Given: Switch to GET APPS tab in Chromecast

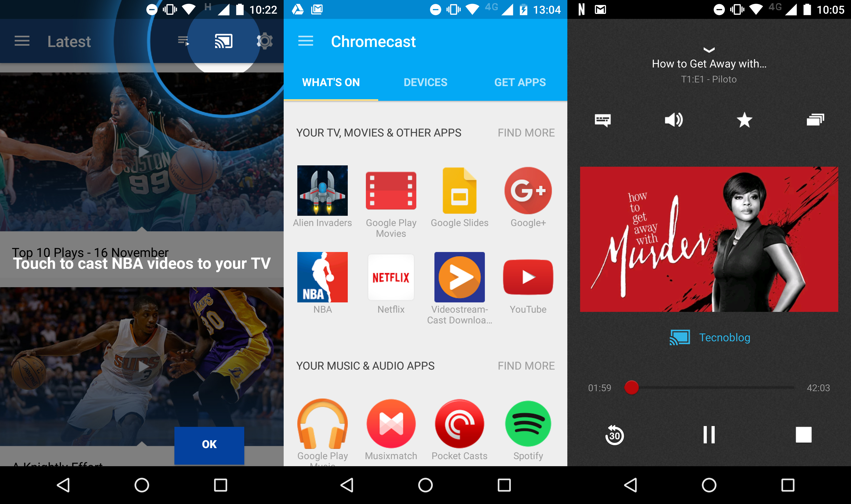Looking at the screenshot, I should 520,82.
